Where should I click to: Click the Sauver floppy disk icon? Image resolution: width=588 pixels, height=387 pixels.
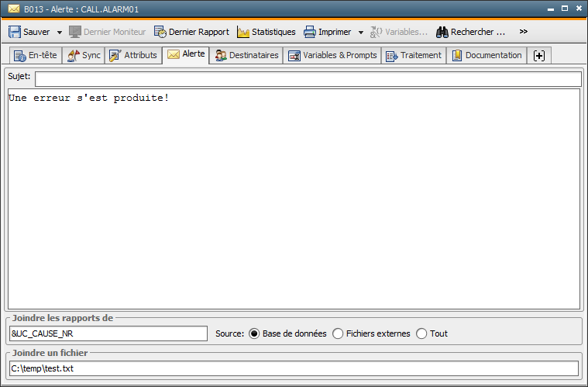(15, 33)
